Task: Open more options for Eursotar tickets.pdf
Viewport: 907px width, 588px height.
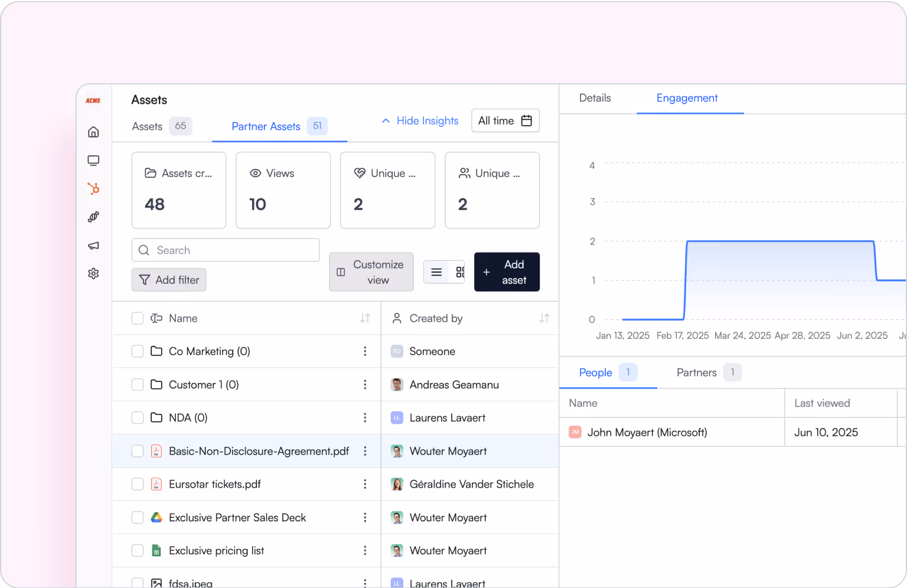Action: click(x=365, y=484)
